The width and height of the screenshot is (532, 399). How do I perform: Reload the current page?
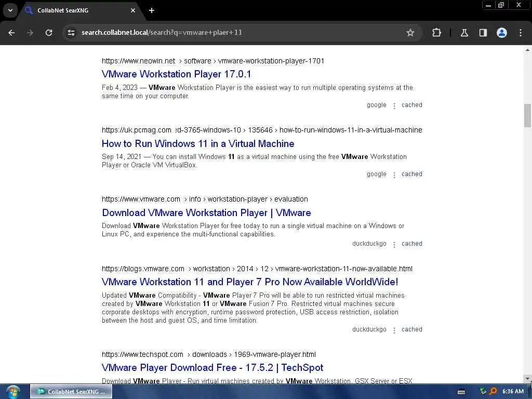point(49,33)
